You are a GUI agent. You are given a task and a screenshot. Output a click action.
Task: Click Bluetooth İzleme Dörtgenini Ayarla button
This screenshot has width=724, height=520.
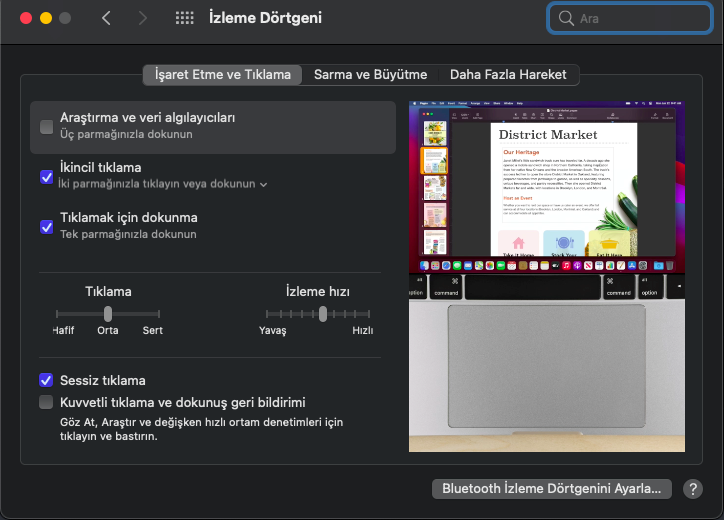551,489
